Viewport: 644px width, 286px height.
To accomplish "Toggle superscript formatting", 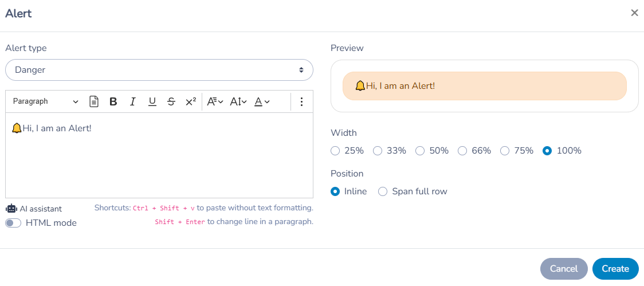I will [x=191, y=101].
